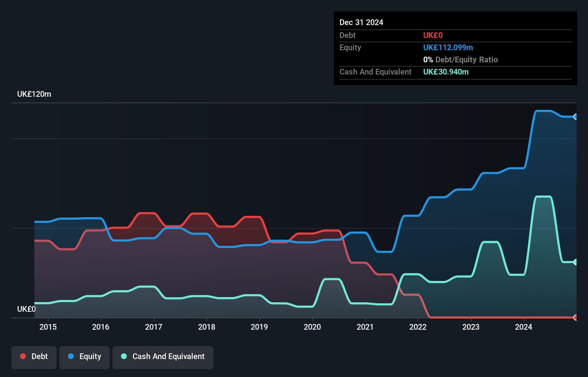This screenshot has width=588, height=377.
Task: Click the 0% Debt/Equity Ratio text
Action: click(x=461, y=59)
